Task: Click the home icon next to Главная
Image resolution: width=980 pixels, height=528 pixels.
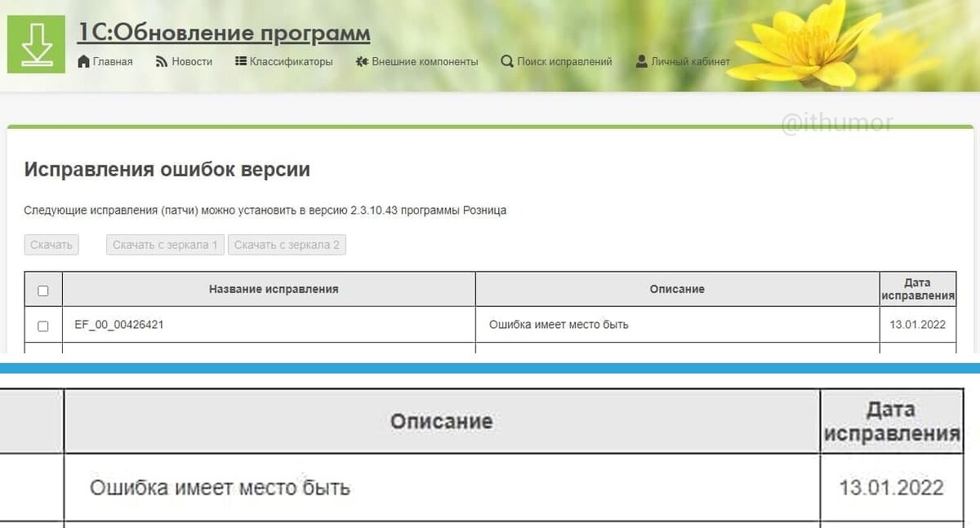Action: coord(83,61)
